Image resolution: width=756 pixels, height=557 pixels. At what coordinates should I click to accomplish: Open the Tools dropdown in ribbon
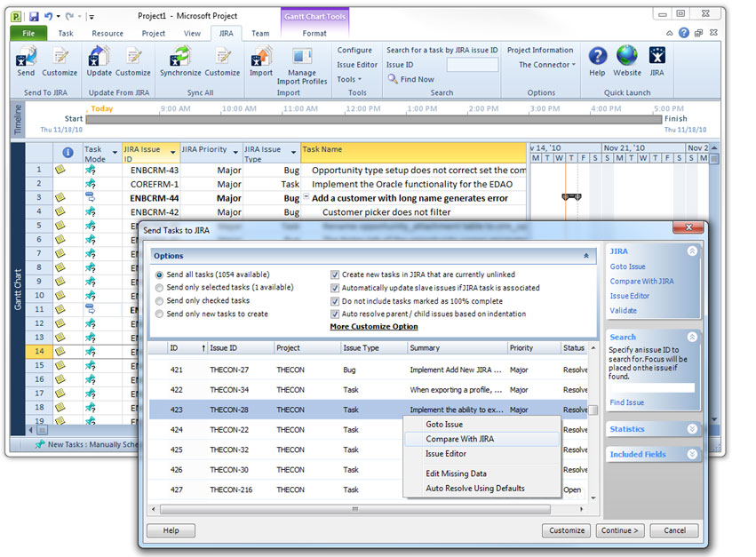click(349, 79)
